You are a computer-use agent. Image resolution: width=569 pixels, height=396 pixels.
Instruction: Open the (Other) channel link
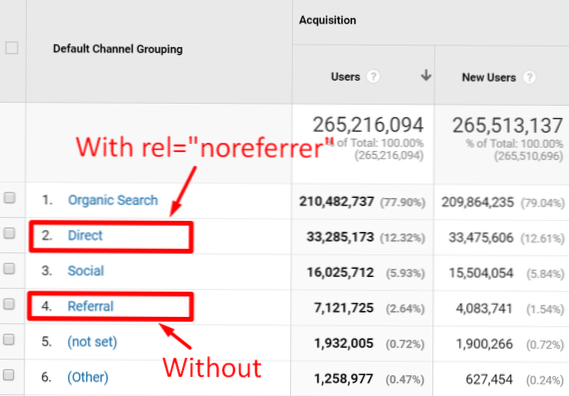[88, 377]
